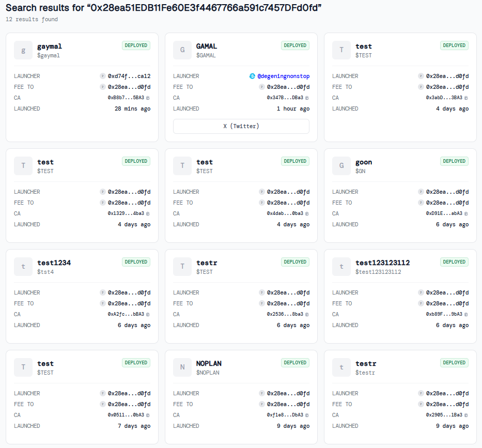This screenshot has width=482, height=448.
Task: Copy the goon contract address 0xD91E...abA3
Action: (466, 213)
